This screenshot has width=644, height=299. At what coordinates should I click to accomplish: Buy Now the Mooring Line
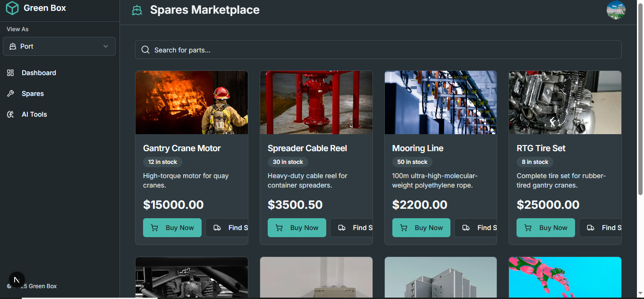coord(421,228)
